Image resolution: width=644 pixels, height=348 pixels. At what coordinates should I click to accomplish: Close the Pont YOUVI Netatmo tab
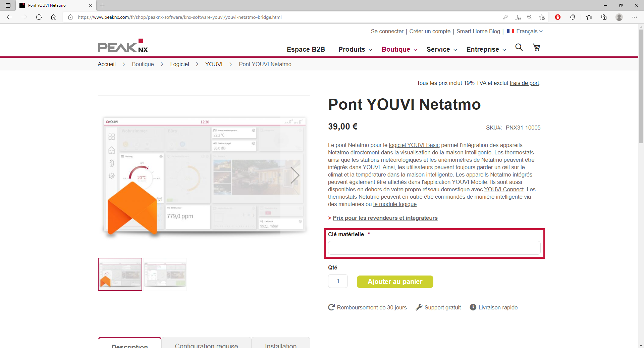91,5
